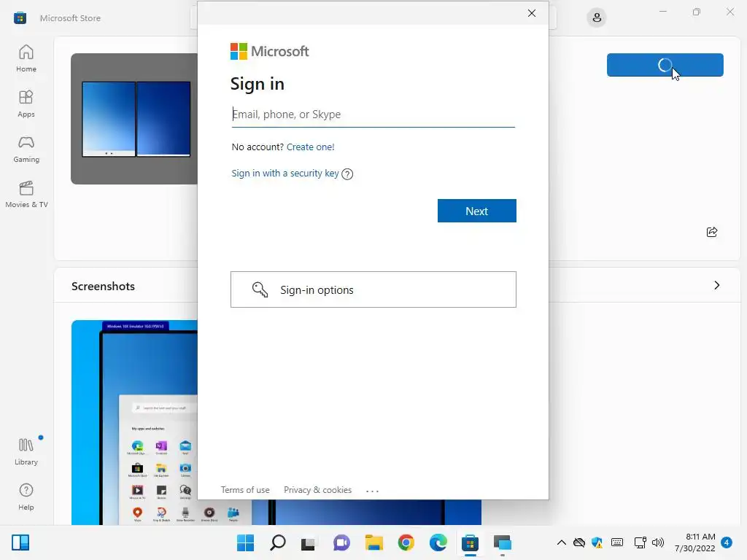747x560 pixels.
Task: Open the Widgets panel on taskbar
Action: pyautogui.click(x=20, y=542)
